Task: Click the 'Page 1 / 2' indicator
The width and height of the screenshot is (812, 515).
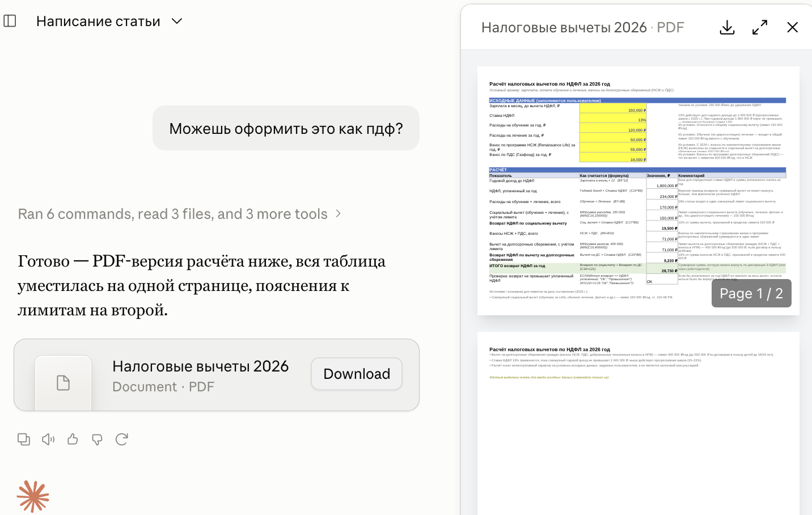Action: pos(751,293)
